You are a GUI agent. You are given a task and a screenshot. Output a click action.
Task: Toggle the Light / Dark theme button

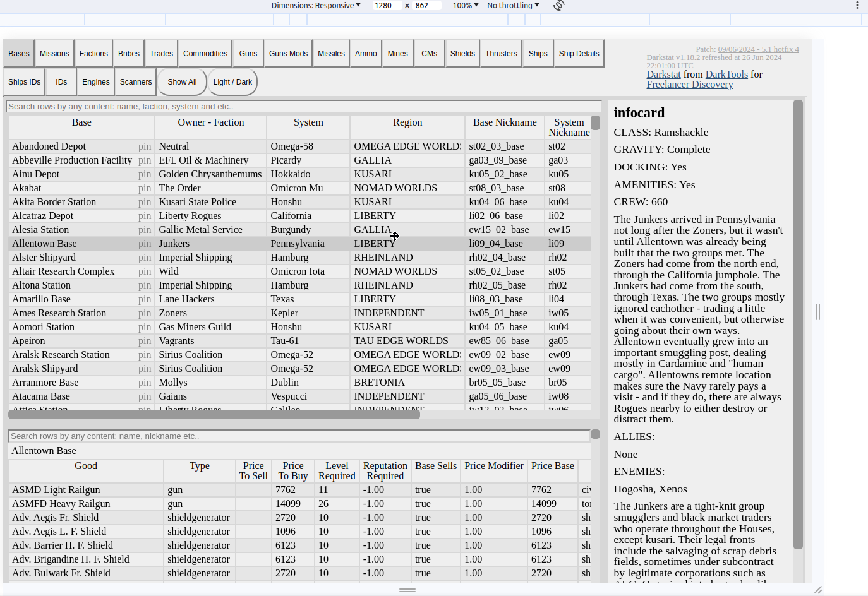point(232,82)
